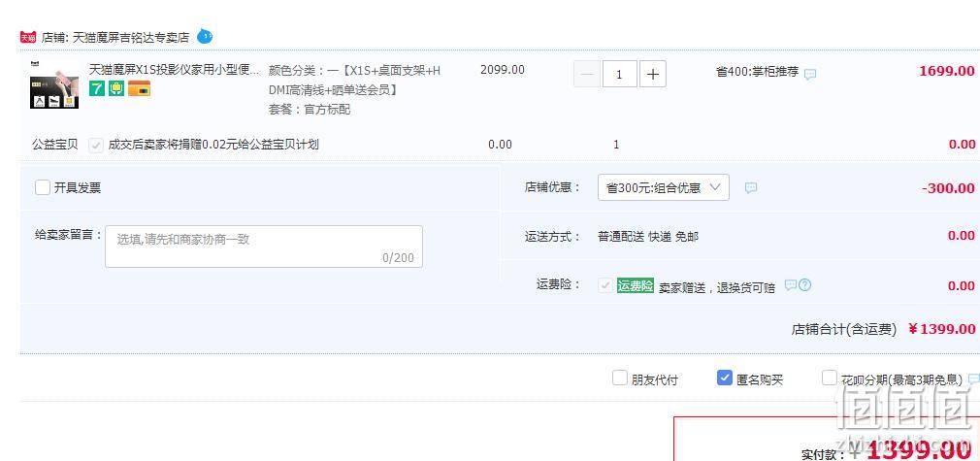Enable the 开具发票 invoice checkbox
The height and width of the screenshot is (461, 980).
click(x=43, y=187)
